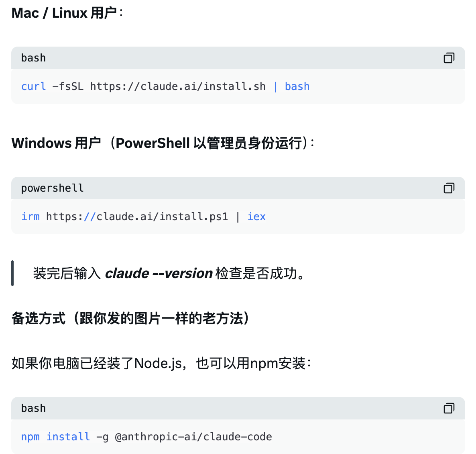
Task: Click the blue bash after the pipe
Action: click(x=297, y=87)
